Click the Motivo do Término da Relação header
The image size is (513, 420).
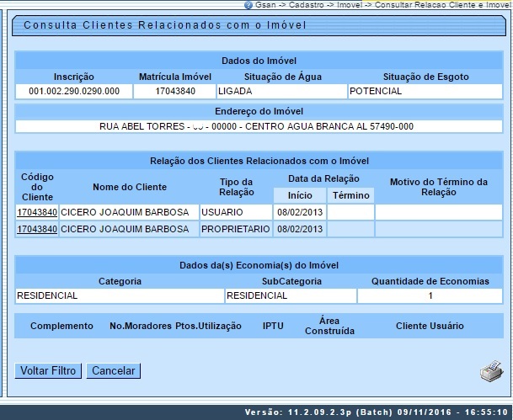[439, 188]
